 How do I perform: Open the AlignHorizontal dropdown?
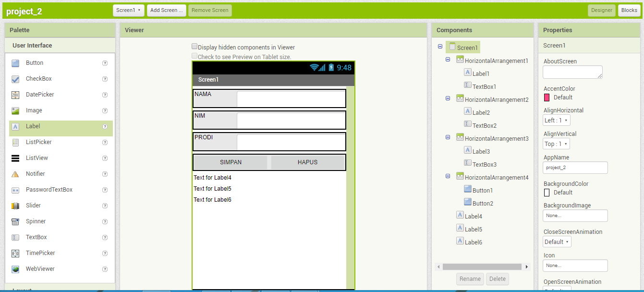pyautogui.click(x=556, y=120)
